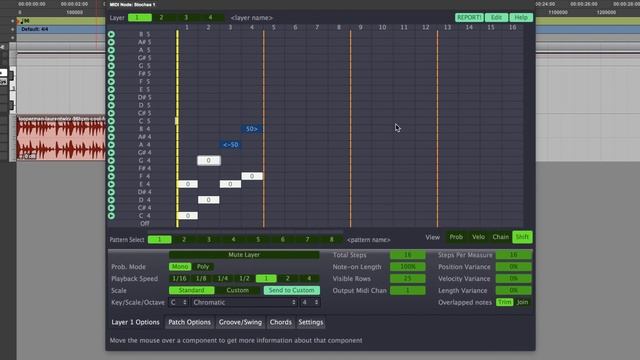Click the play icon for row G# 4
The image size is (640, 360).
click(x=111, y=153)
